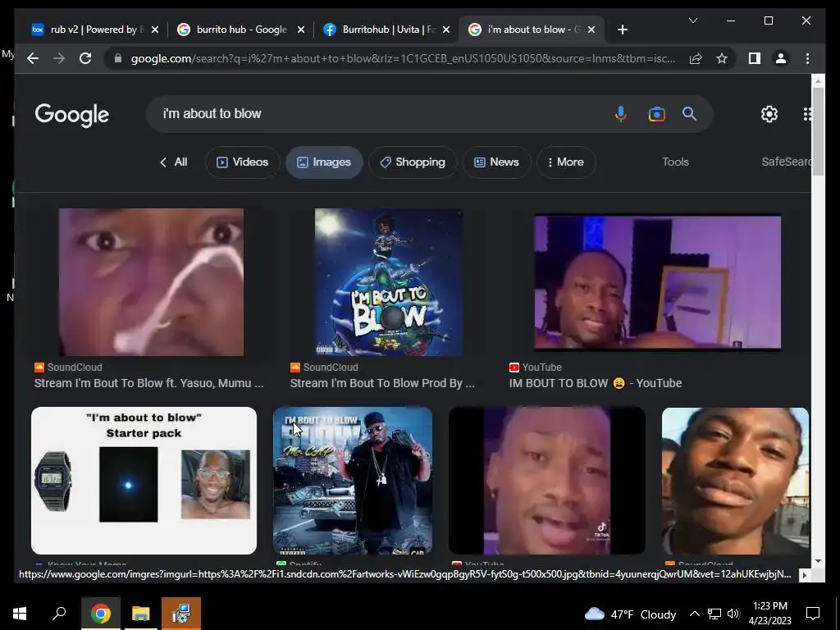Open the YouTube purple room thumbnail

(x=657, y=282)
